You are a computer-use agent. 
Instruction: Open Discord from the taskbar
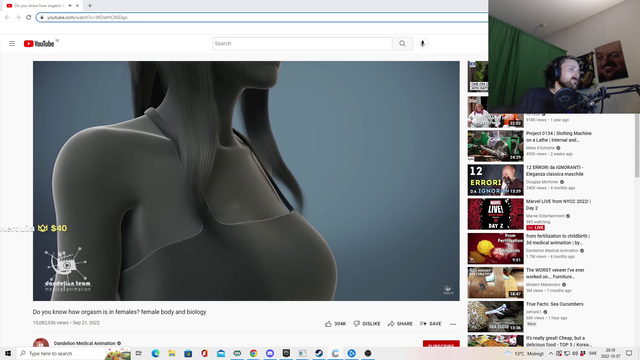point(270,353)
